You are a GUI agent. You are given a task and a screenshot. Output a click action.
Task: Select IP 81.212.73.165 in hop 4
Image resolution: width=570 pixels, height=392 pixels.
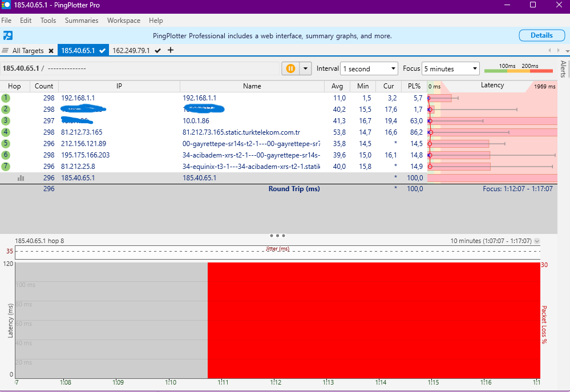coord(82,132)
